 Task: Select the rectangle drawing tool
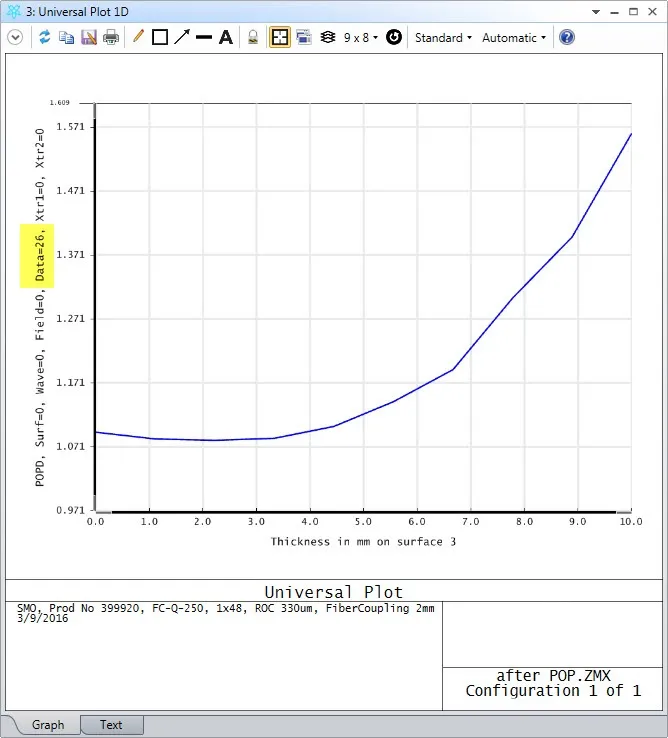(159, 37)
